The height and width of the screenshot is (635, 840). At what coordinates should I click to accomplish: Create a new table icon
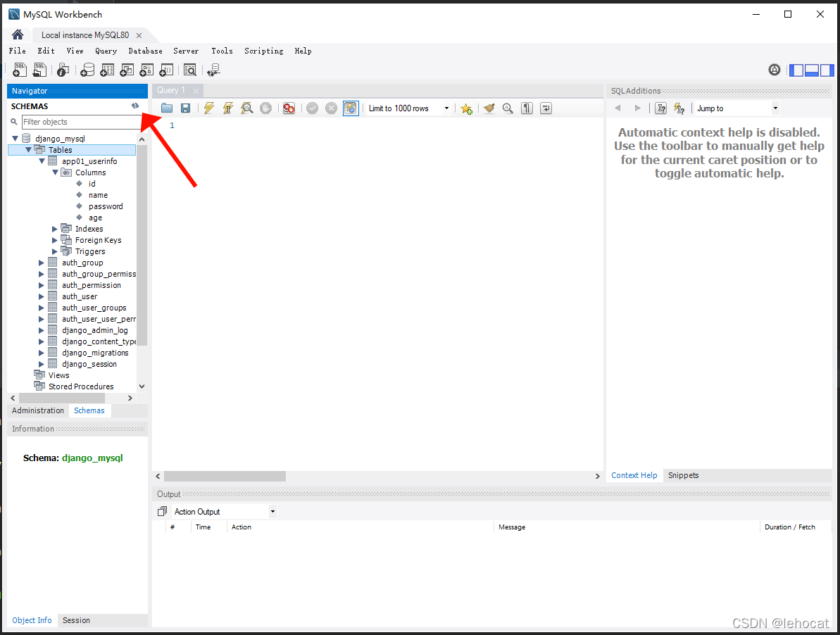tap(107, 70)
